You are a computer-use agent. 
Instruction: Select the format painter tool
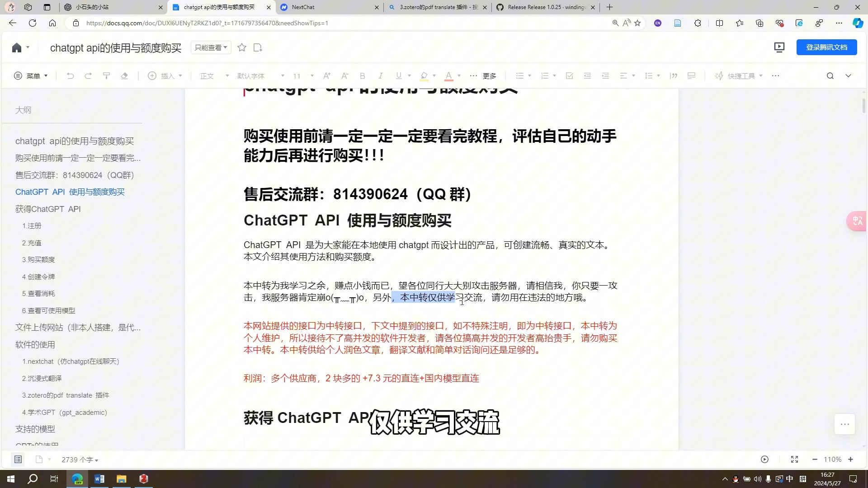tap(106, 76)
